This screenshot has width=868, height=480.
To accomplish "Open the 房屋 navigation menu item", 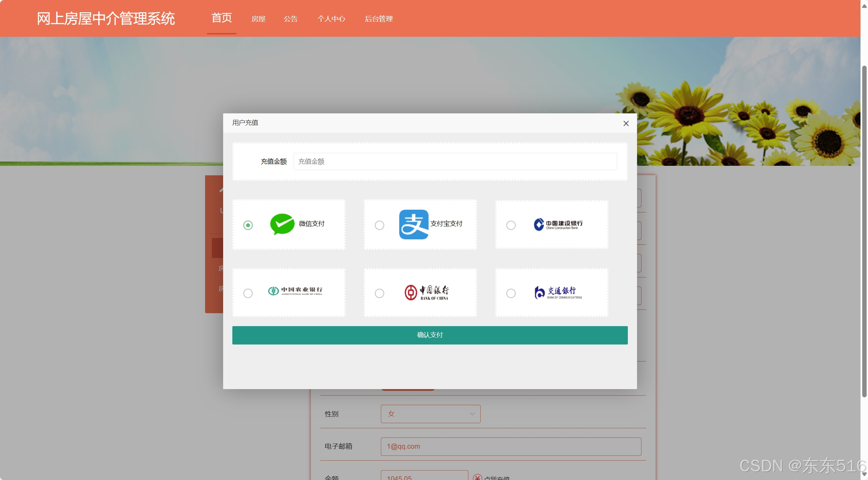I will click(258, 19).
